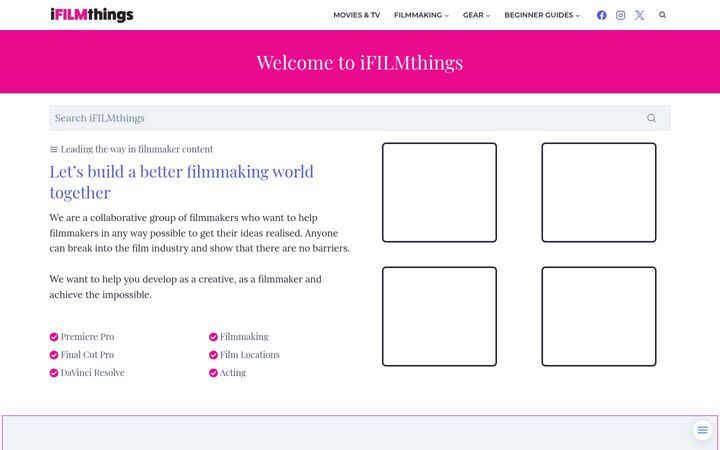Image resolution: width=720 pixels, height=450 pixels.
Task: Open the DaVinci Resolve link
Action: (92, 372)
